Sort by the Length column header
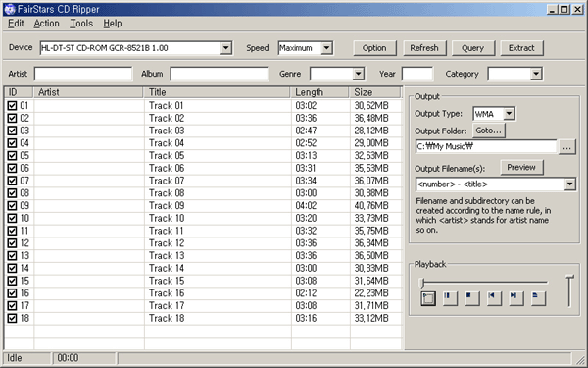 tap(320, 92)
